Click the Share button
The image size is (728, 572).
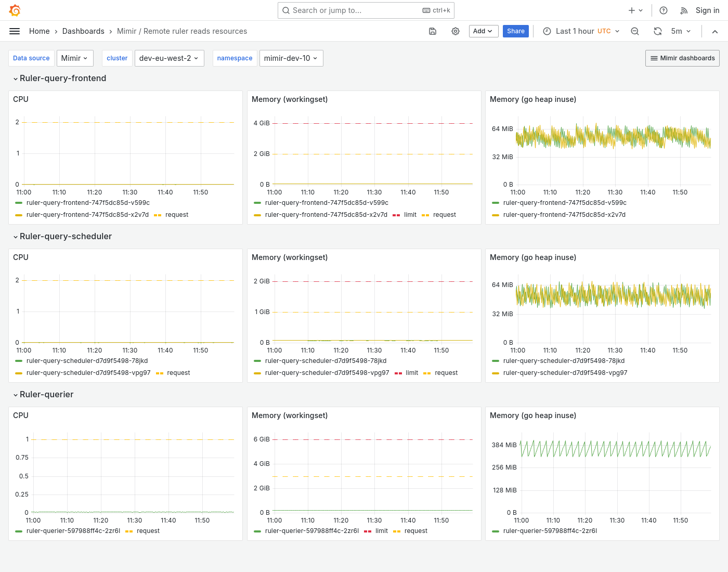click(515, 31)
